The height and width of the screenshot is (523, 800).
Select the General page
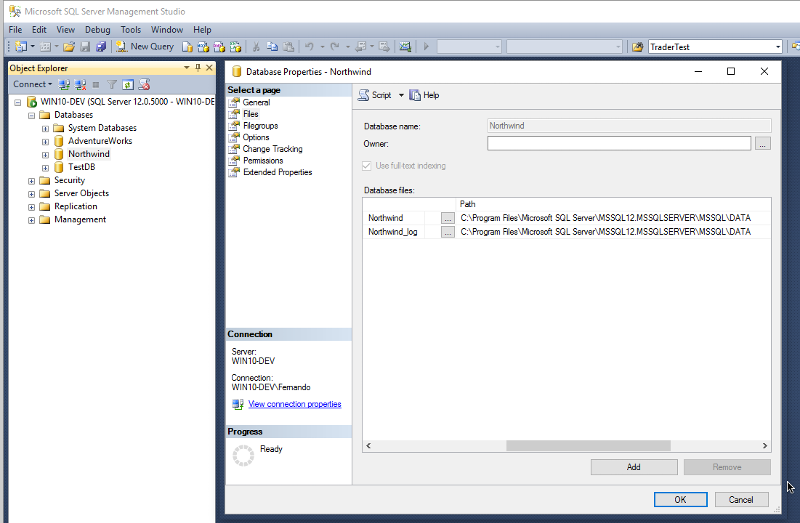tap(256, 102)
